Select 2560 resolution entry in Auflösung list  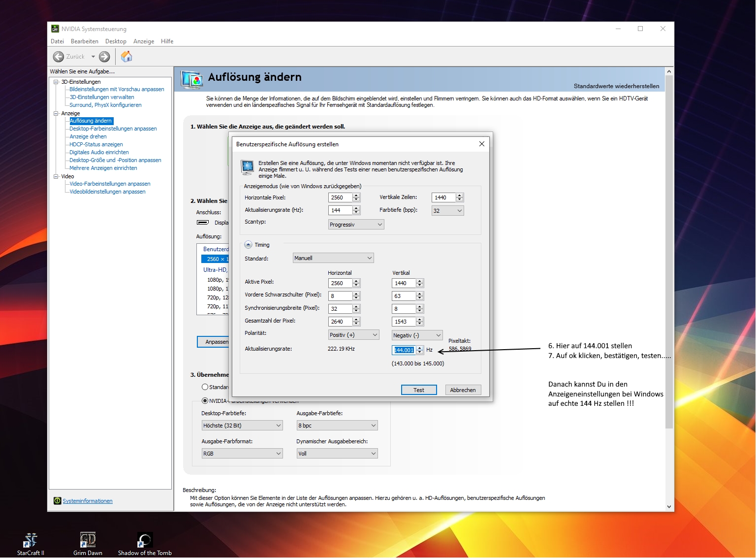(216, 259)
